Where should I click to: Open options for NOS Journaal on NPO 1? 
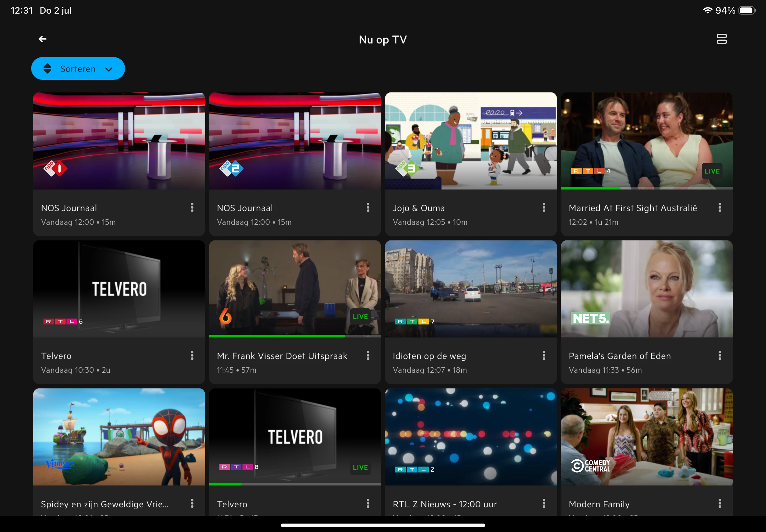coord(192,208)
